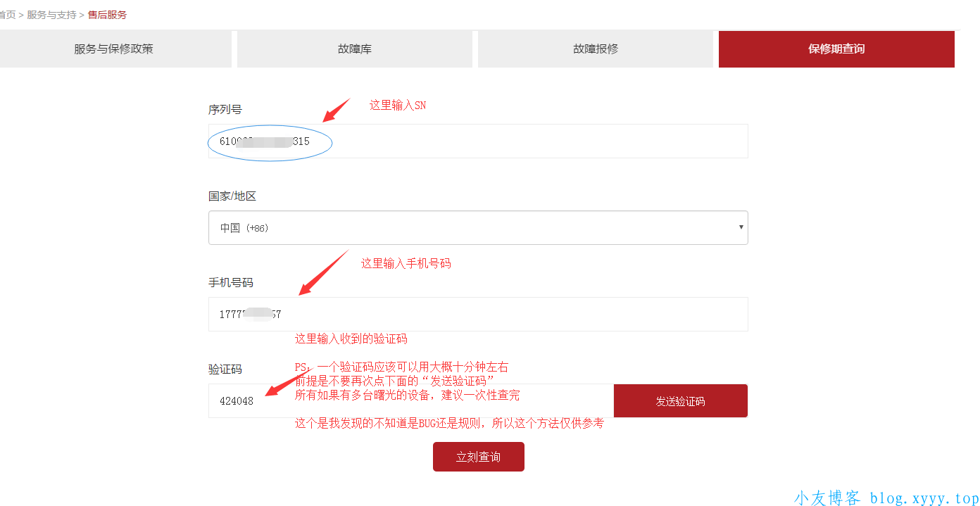Click 售后服务 breadcrumb item
980x506 pixels.
[x=107, y=15]
